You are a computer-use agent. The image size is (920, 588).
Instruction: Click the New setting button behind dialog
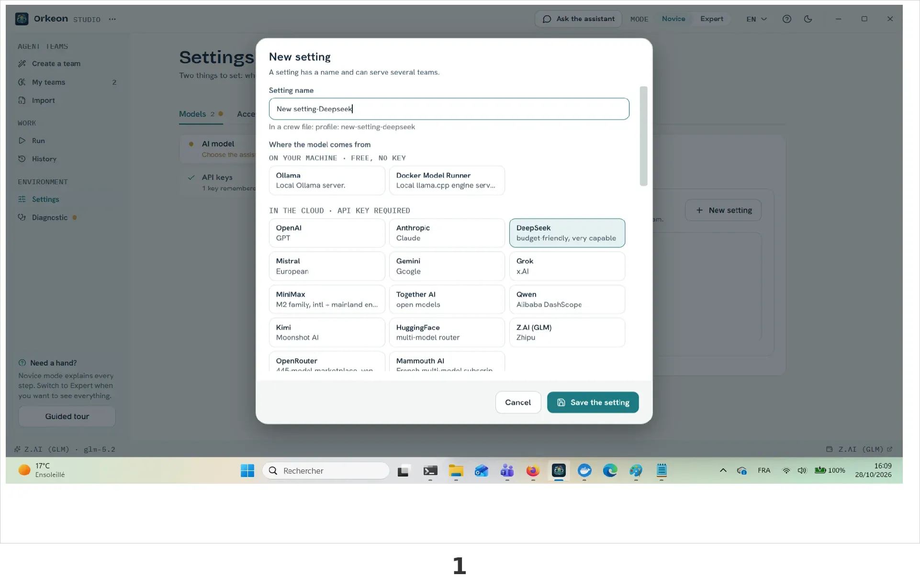click(x=723, y=210)
